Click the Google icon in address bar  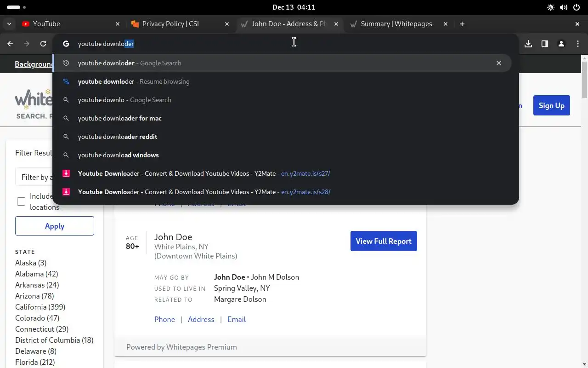point(66,44)
